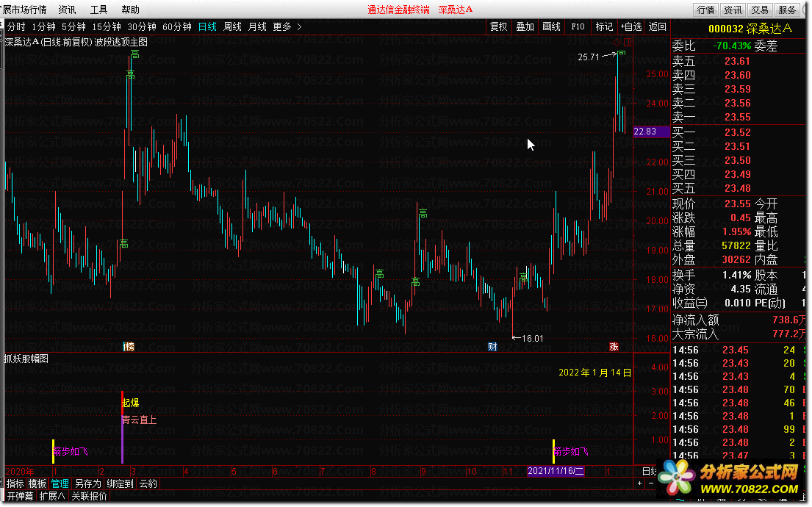The height and width of the screenshot is (507, 812).
Task: Select the 60分钟 period
Action: click(x=176, y=26)
